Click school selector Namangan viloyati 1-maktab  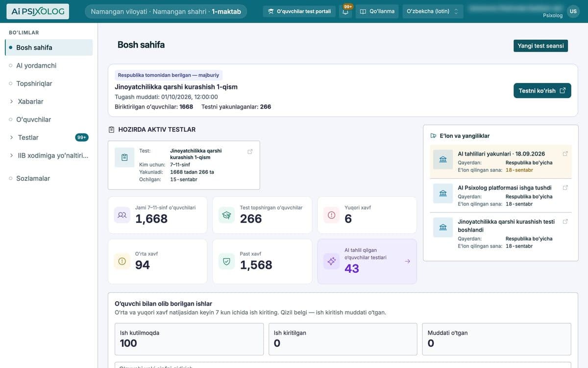166,11
